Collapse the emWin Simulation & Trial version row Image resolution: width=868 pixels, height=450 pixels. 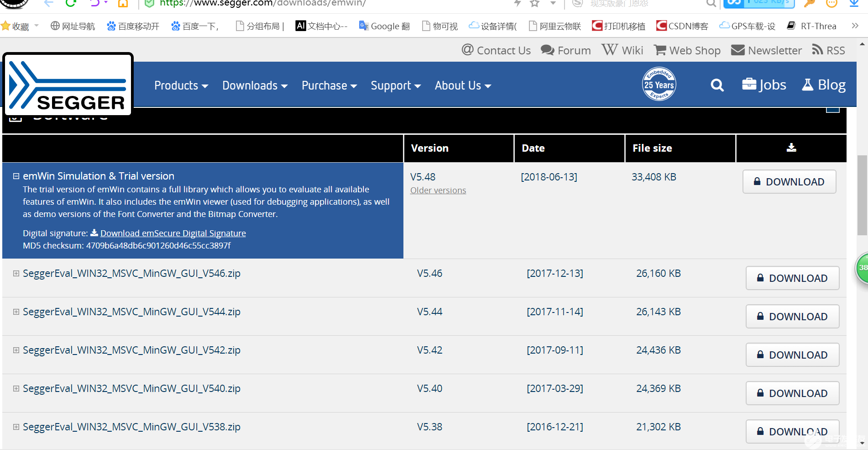tap(16, 176)
